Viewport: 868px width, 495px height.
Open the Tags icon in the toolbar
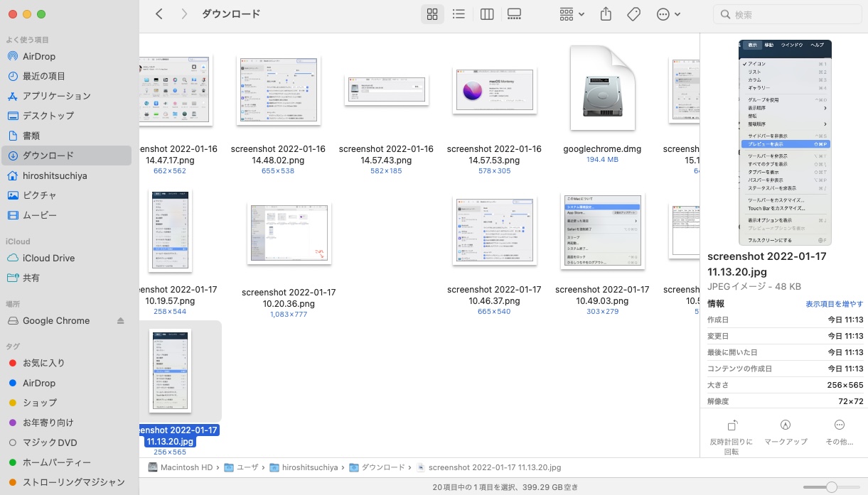633,13
